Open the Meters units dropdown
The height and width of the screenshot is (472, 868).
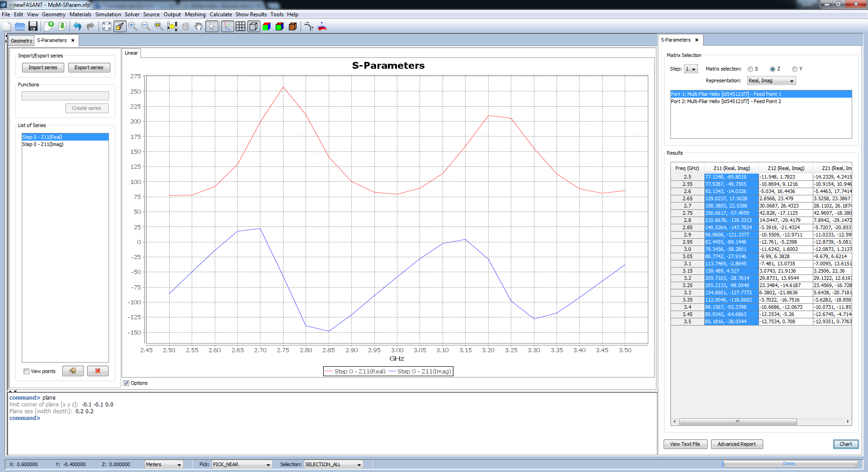(x=163, y=464)
